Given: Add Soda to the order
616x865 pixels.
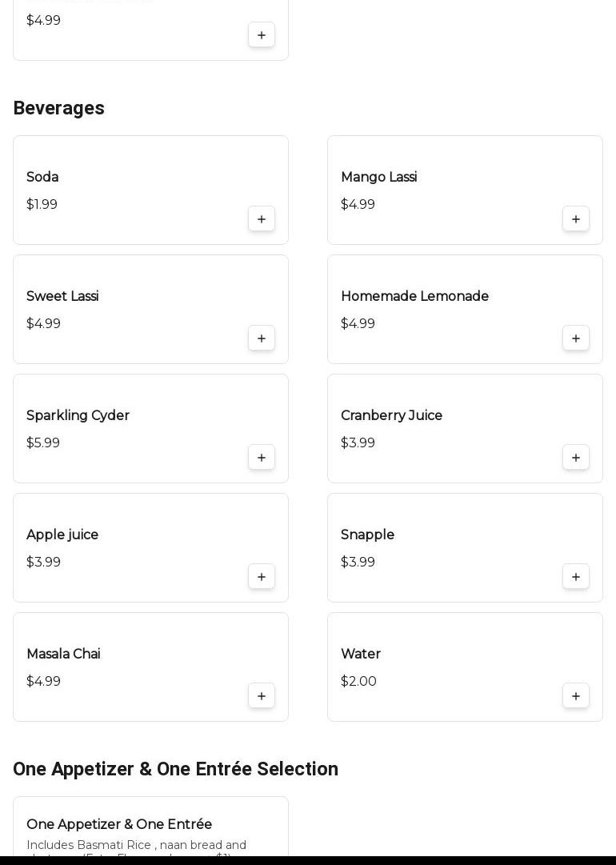Looking at the screenshot, I should pyautogui.click(x=262, y=219).
